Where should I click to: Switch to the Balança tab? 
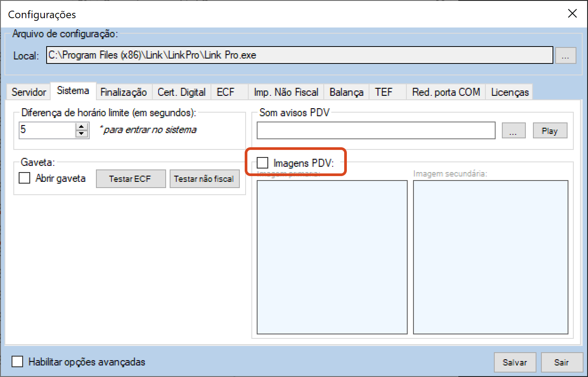[x=346, y=92]
